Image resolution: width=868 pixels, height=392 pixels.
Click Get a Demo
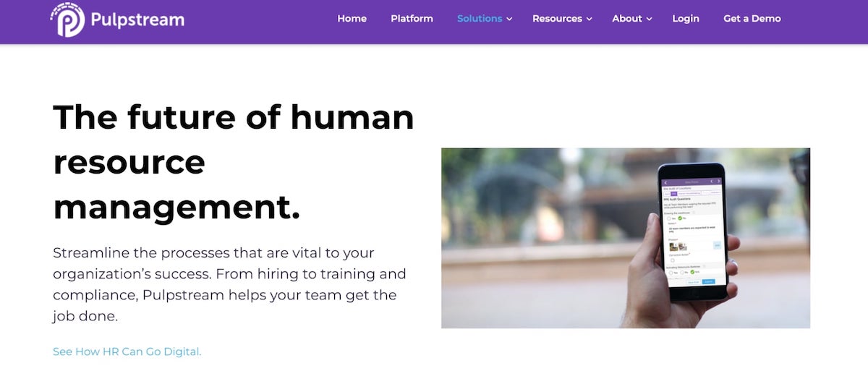click(752, 19)
